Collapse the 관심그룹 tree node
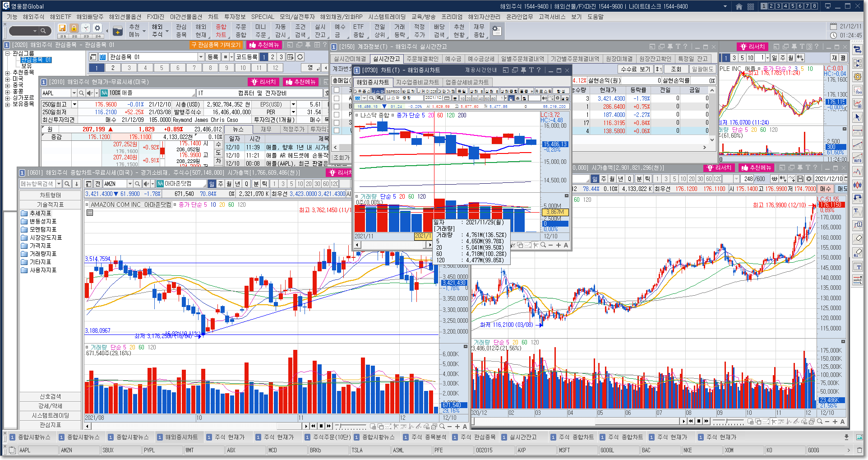The width and height of the screenshot is (868, 460). pyautogui.click(x=7, y=54)
